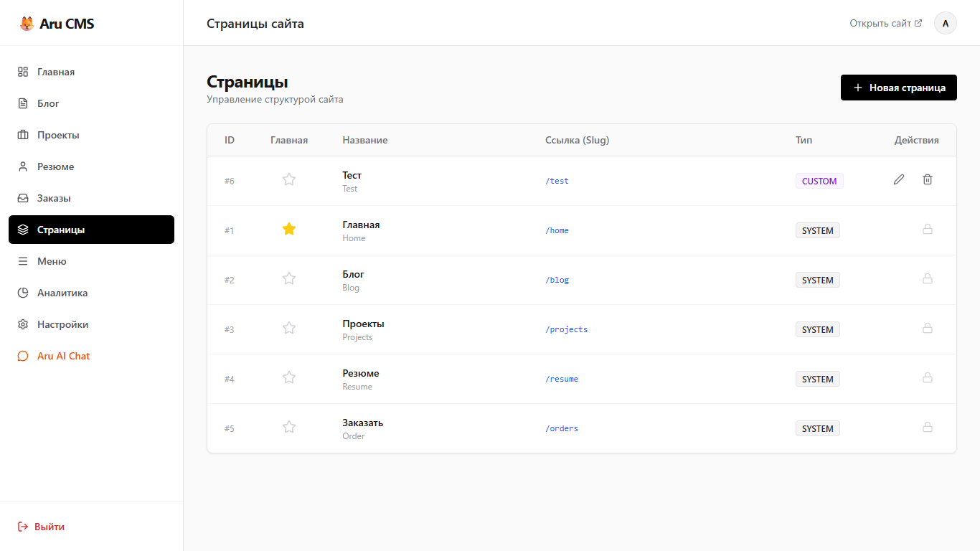
Task: Open the /projects slug link
Action: 567,329
